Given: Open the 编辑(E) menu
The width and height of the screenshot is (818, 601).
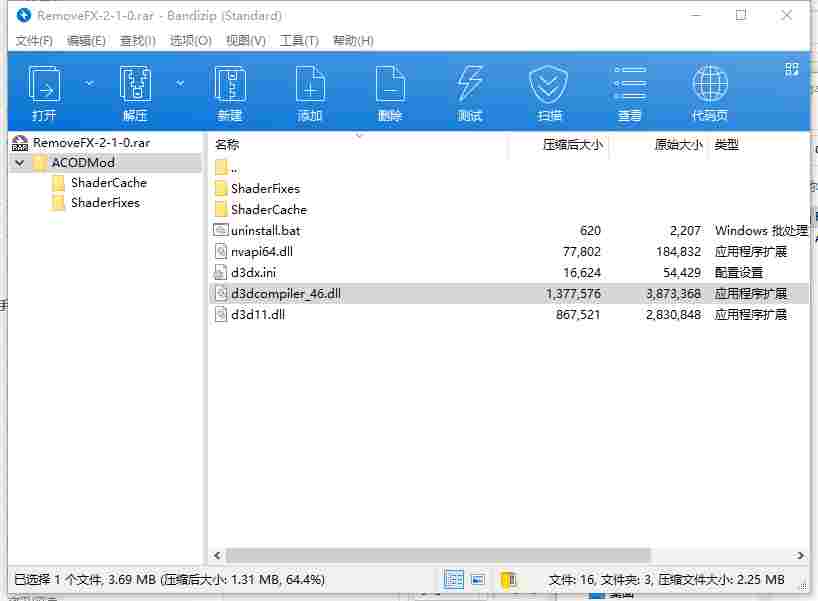Looking at the screenshot, I should pyautogui.click(x=86, y=41).
